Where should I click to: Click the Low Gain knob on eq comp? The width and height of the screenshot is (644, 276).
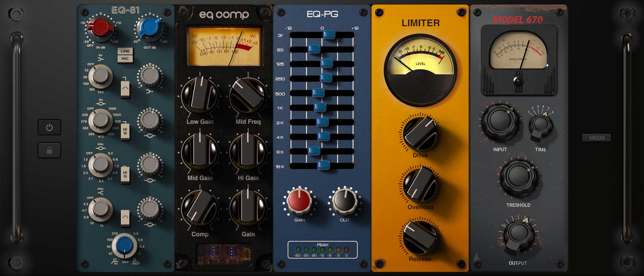(x=200, y=95)
